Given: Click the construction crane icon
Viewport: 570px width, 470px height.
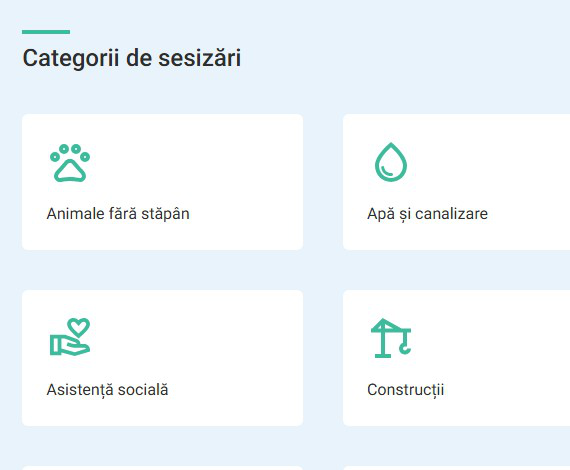Looking at the screenshot, I should [391, 338].
